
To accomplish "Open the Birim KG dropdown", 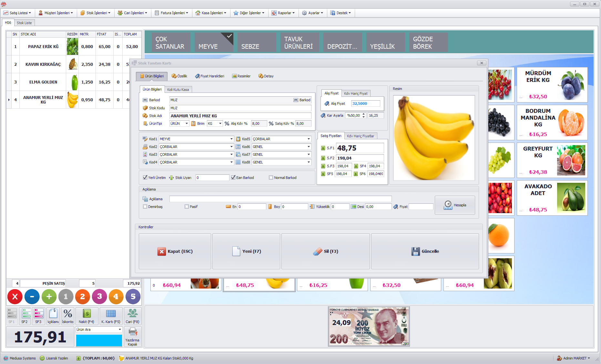I will [x=220, y=123].
